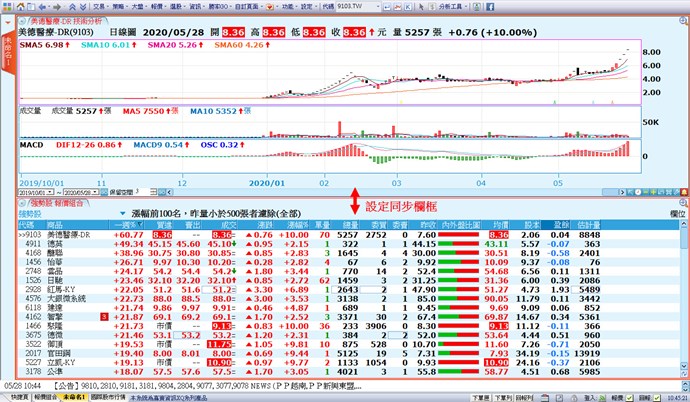Image resolution: width=690 pixels, height=402 pixels.
Task: Open the 欄位 column settings
Action: pyautogui.click(x=677, y=214)
